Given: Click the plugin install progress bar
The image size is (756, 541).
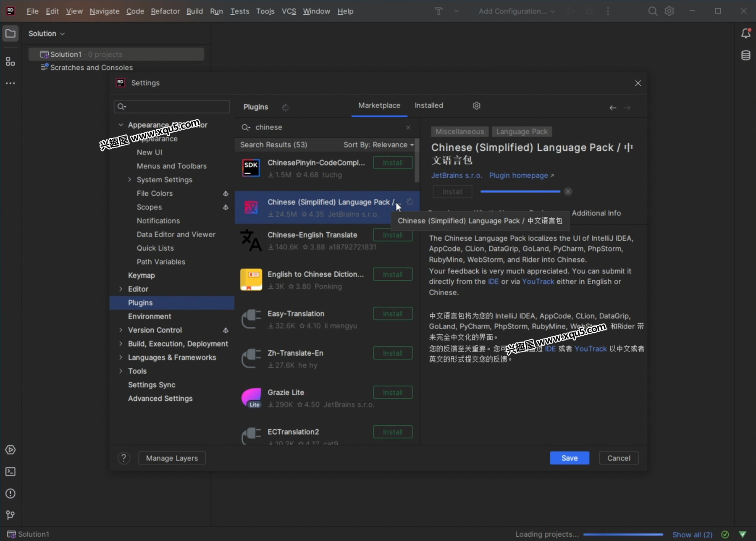Looking at the screenshot, I should coord(520,192).
